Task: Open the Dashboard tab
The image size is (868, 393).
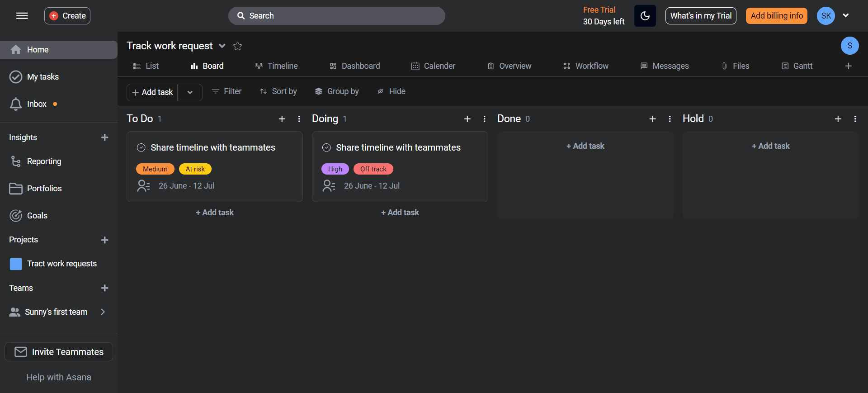Action: (355, 66)
